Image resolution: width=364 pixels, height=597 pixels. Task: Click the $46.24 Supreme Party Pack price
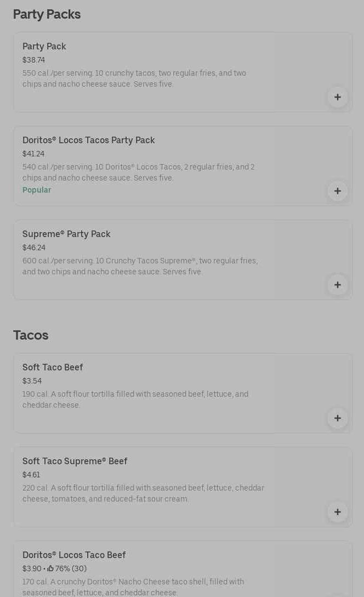(x=34, y=248)
